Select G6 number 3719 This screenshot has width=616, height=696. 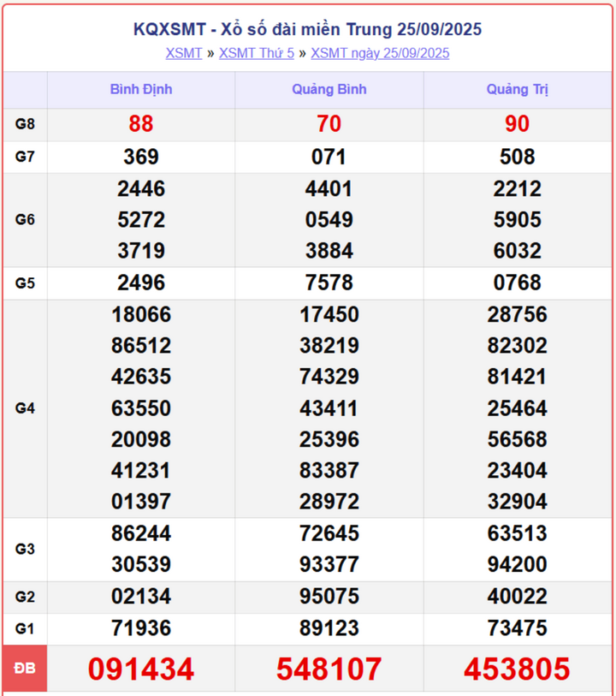coord(141,251)
